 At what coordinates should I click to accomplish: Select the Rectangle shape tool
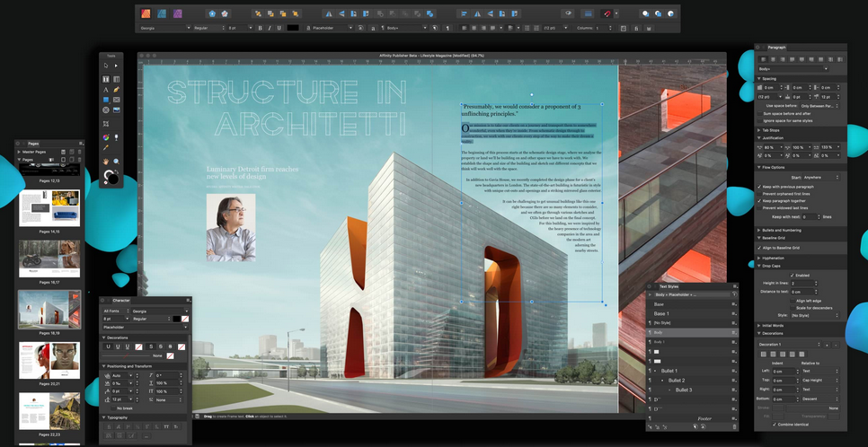106,101
